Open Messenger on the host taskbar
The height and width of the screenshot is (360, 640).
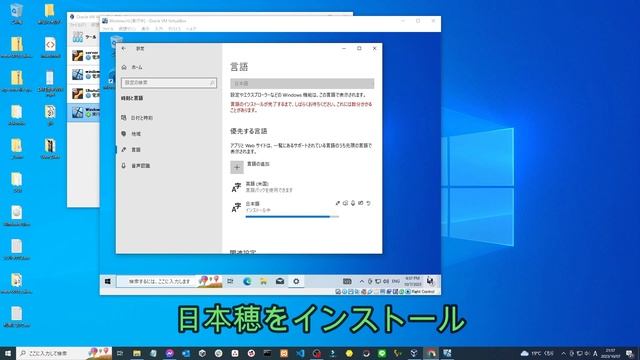coord(169,353)
